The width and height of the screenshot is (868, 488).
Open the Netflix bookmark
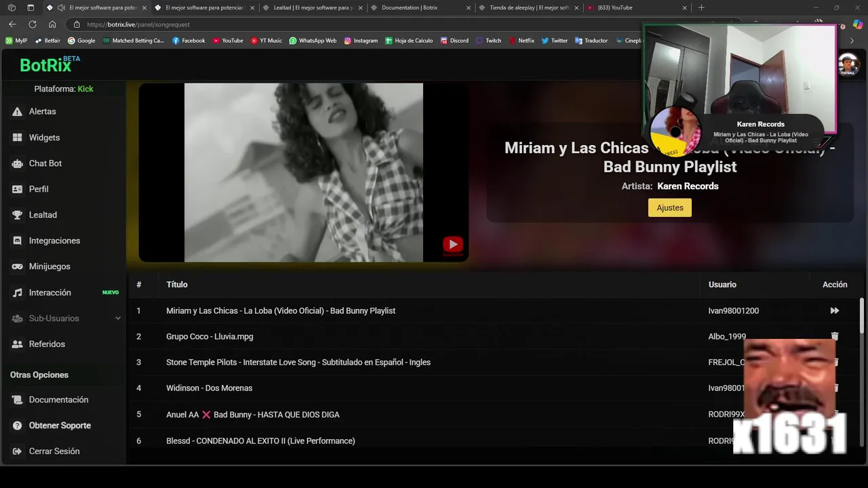pos(521,41)
